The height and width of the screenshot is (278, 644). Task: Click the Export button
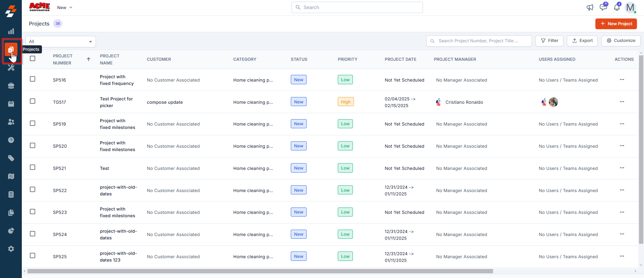click(x=582, y=41)
